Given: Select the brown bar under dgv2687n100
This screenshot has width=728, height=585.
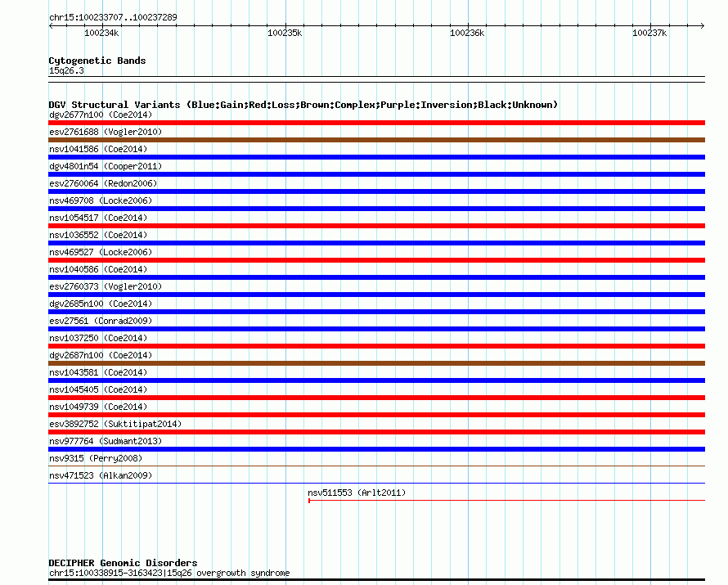Looking at the screenshot, I should tap(376, 363).
